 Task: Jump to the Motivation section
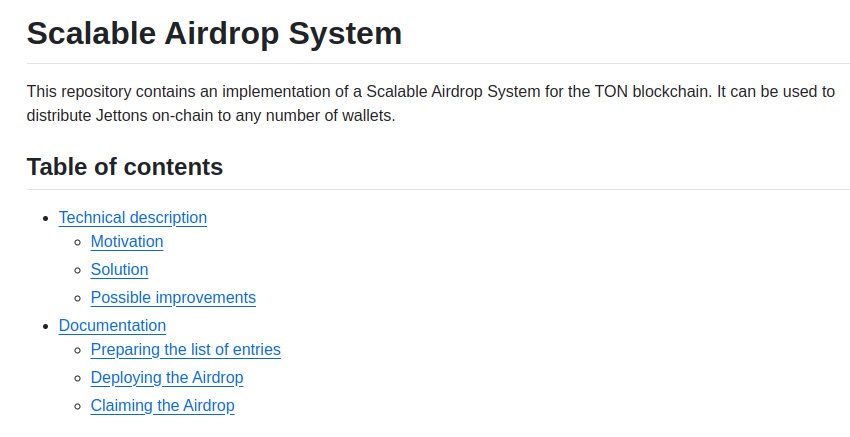click(126, 242)
